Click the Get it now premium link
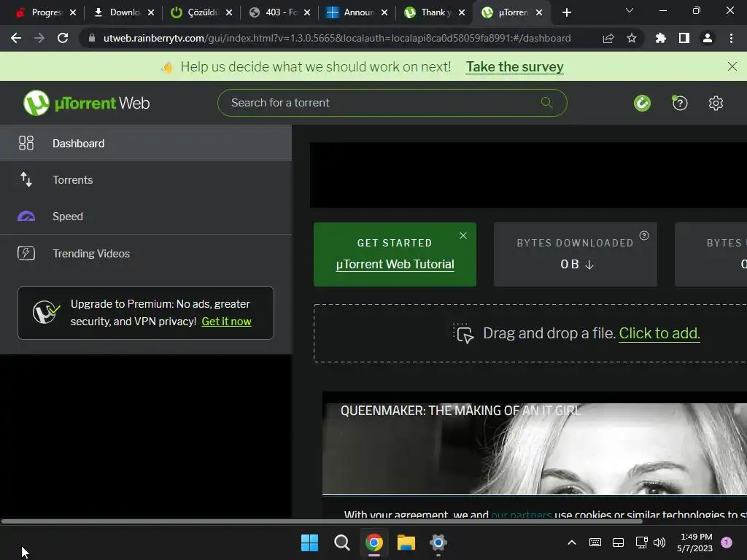 pos(226,322)
